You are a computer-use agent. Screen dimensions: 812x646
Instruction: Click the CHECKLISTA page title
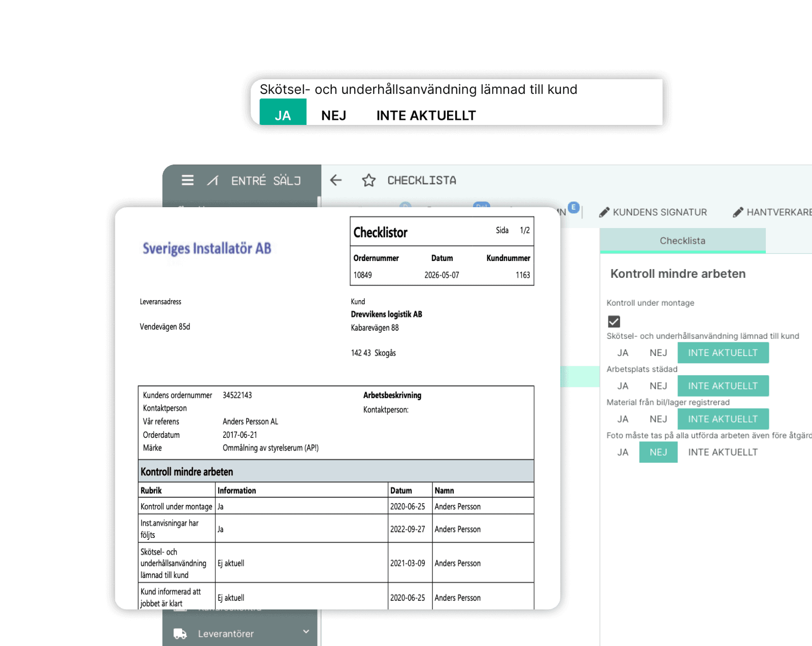click(422, 180)
